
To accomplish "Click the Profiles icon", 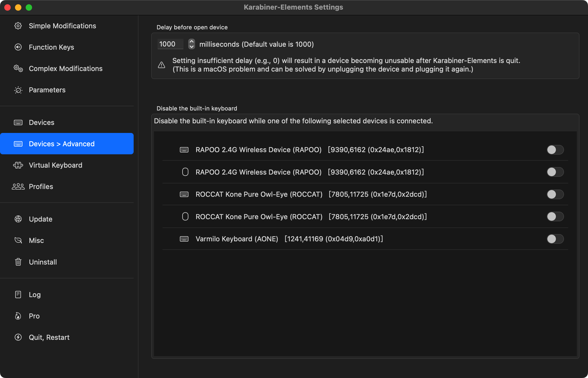I will click(18, 187).
